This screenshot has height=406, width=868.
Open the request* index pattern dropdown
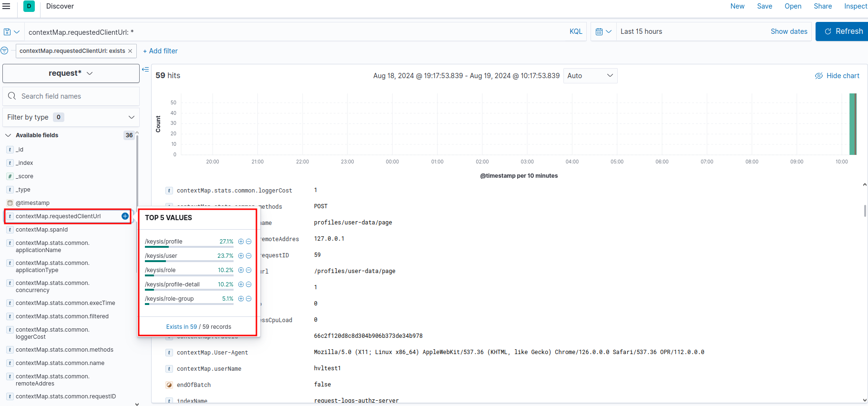click(71, 73)
